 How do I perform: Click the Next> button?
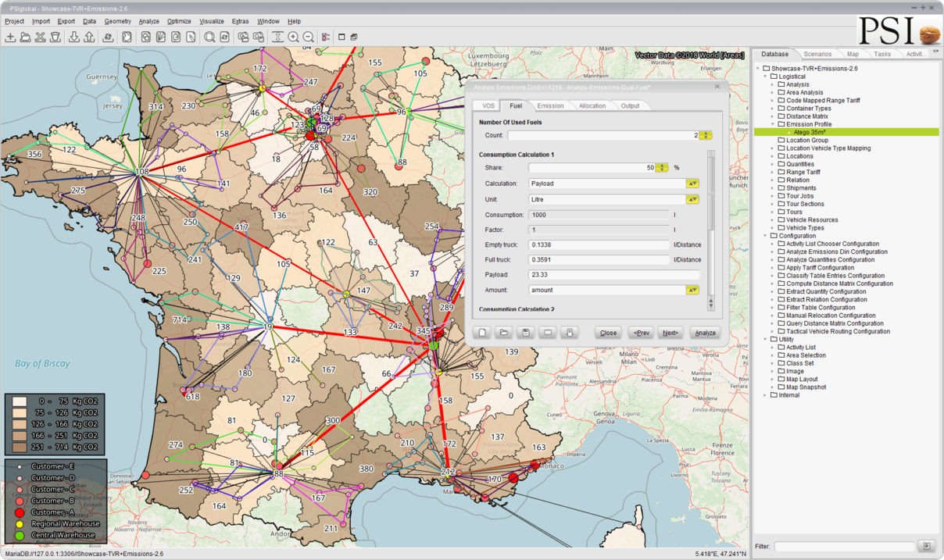click(670, 333)
